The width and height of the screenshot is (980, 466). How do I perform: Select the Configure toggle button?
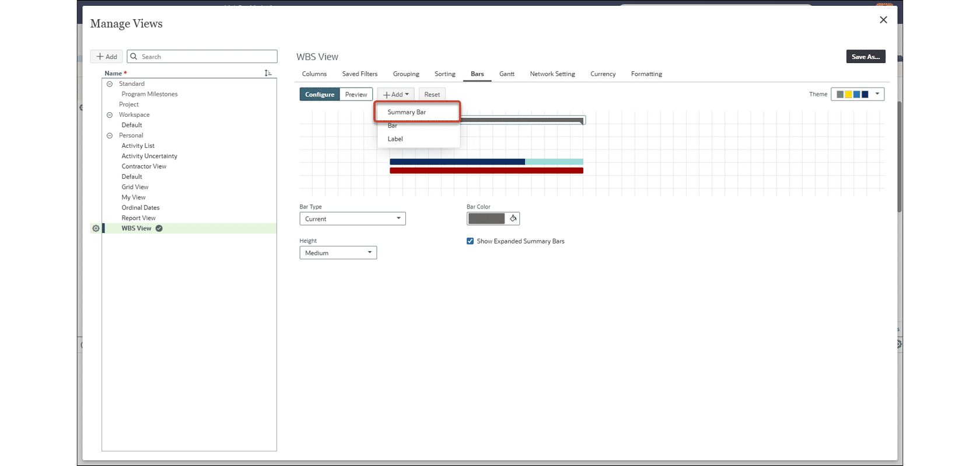pos(320,95)
